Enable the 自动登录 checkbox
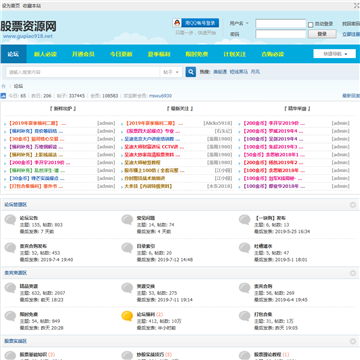The image size is (360, 360). 311,25
